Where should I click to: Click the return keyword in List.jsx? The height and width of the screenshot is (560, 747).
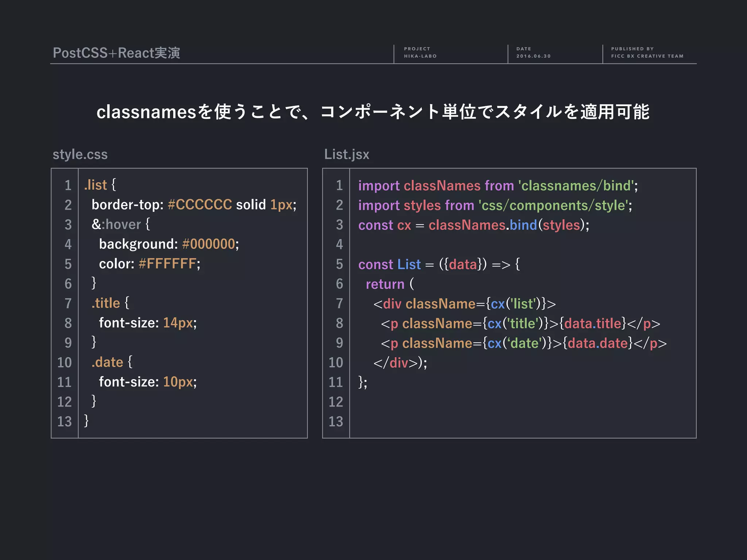[x=385, y=284]
